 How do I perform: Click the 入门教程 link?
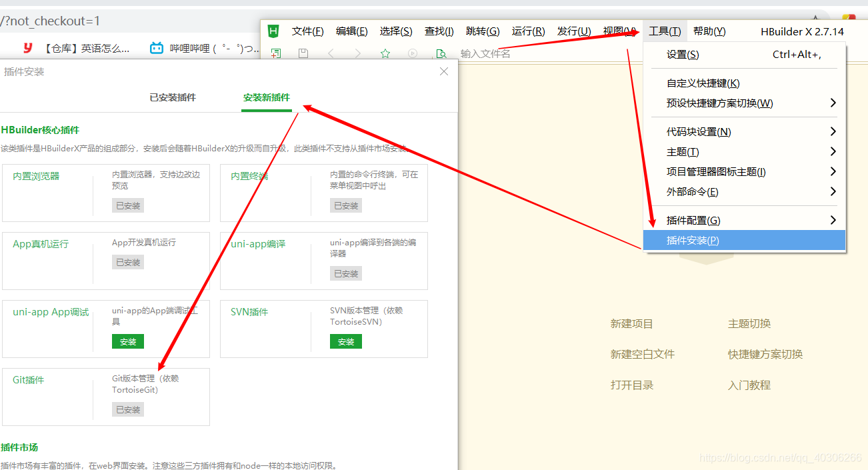(749, 385)
